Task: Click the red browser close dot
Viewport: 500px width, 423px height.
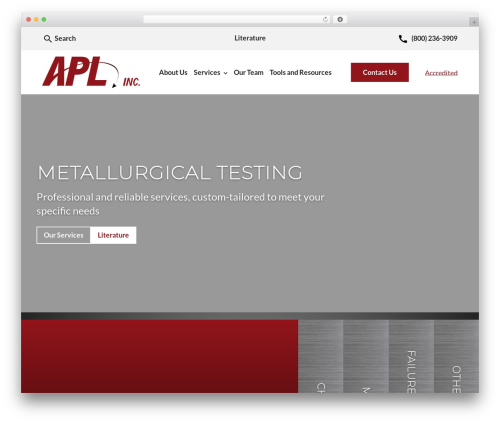Action: pyautogui.click(x=29, y=20)
